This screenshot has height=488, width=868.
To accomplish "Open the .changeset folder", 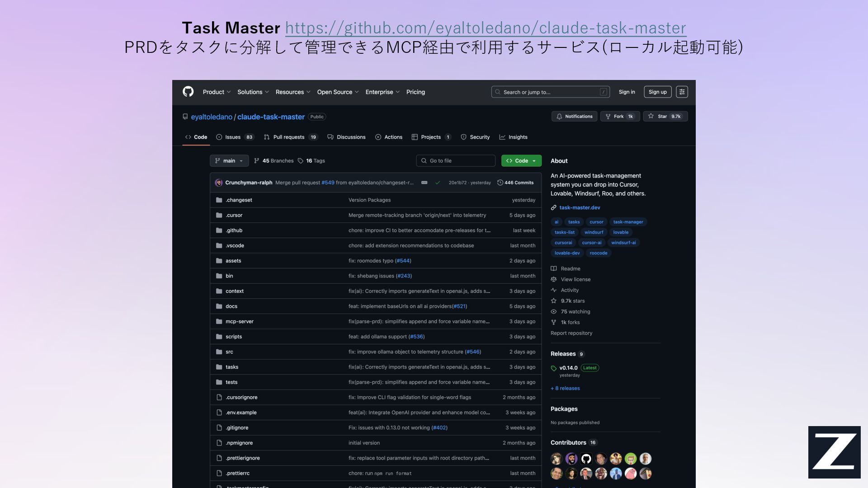I will [x=239, y=200].
